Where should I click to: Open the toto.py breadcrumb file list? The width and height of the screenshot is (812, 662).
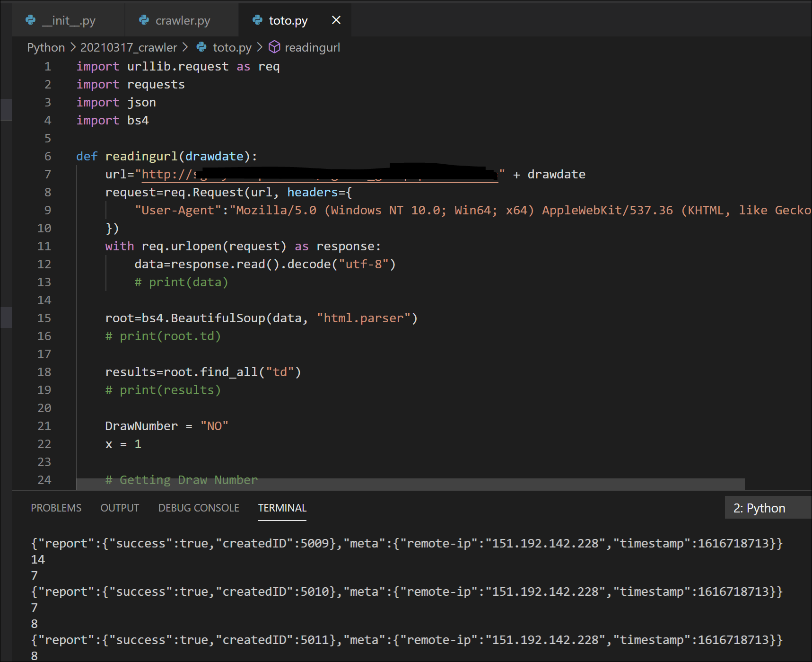[x=232, y=47]
